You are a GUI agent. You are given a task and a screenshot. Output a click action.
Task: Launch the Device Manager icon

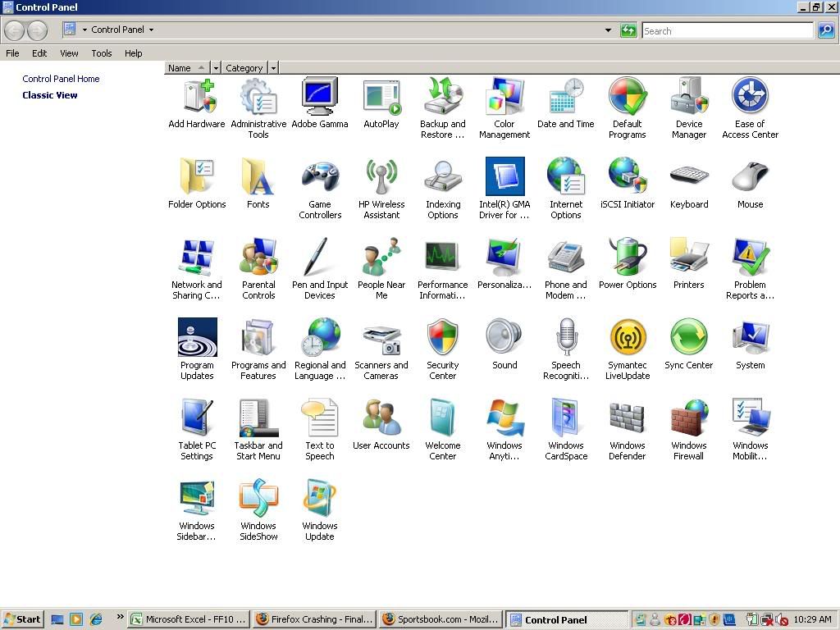(689, 97)
